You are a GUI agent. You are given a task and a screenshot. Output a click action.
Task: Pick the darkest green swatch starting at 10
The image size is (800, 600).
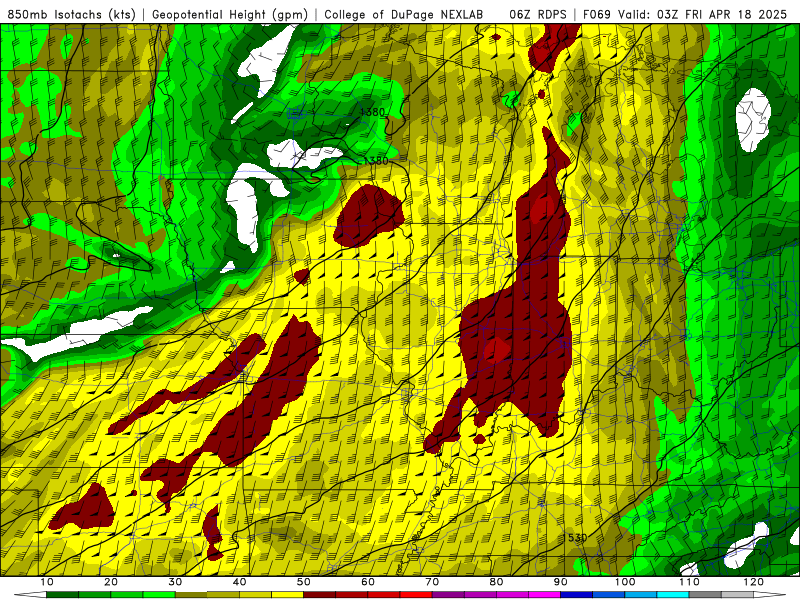point(62,595)
